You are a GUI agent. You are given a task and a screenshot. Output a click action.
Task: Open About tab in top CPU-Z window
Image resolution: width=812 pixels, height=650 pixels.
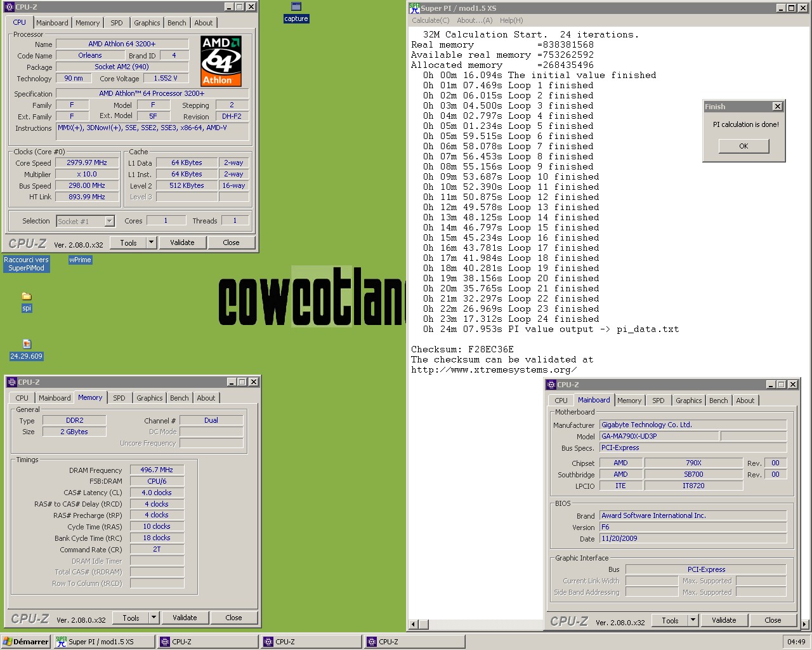pyautogui.click(x=203, y=23)
